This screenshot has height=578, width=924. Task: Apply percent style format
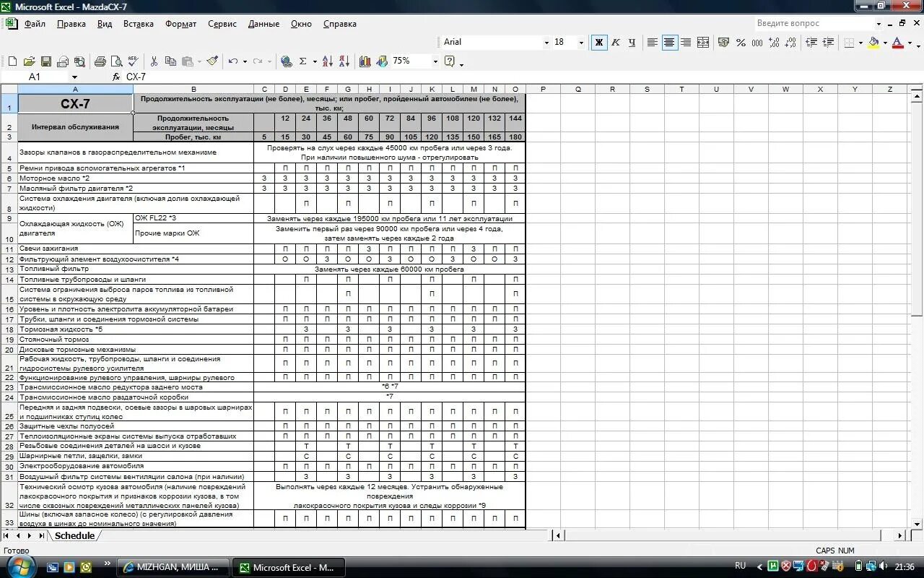pyautogui.click(x=741, y=43)
